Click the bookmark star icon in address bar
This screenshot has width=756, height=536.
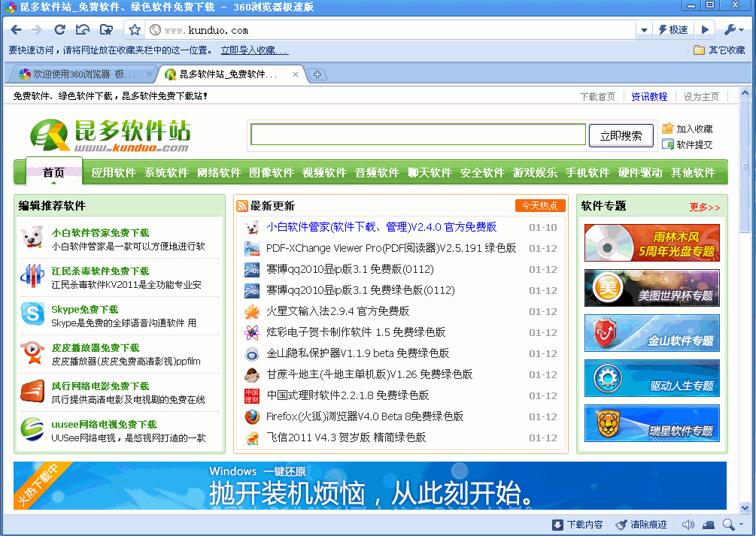[x=135, y=30]
